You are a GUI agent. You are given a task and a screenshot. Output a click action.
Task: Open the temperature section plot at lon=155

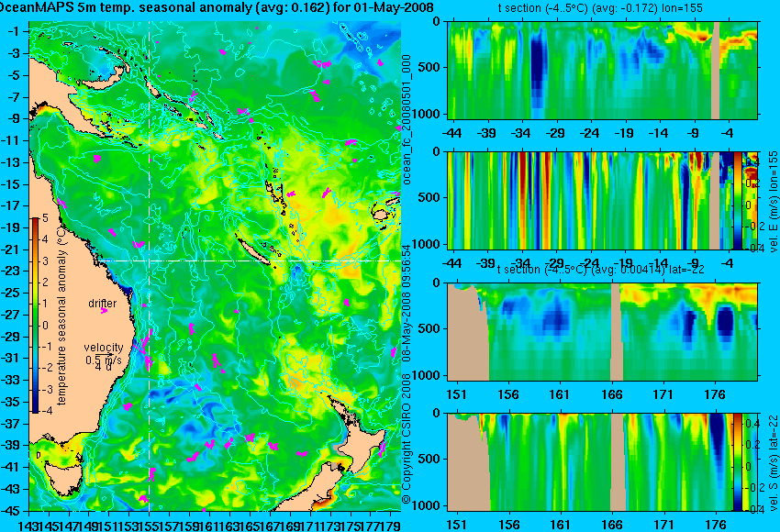[603, 70]
